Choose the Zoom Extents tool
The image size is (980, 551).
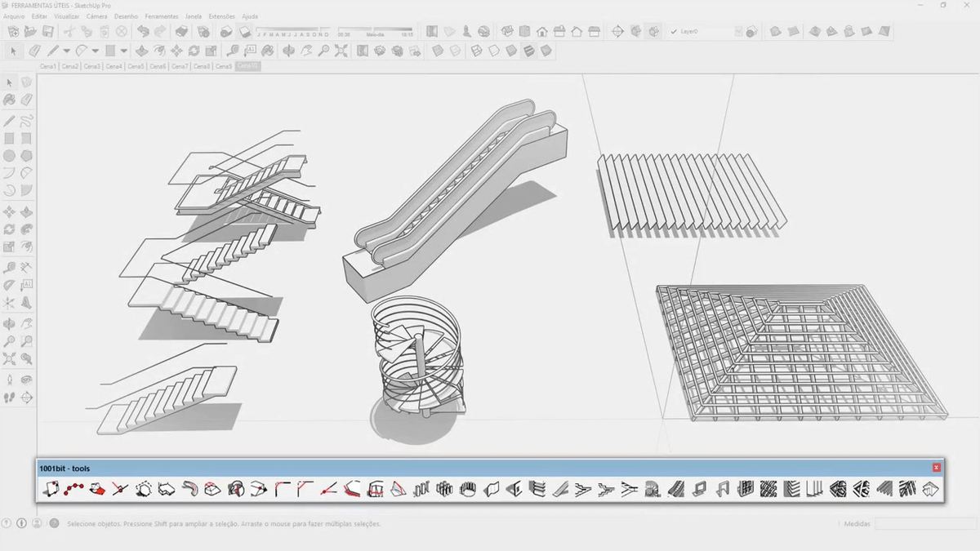pyautogui.click(x=341, y=51)
